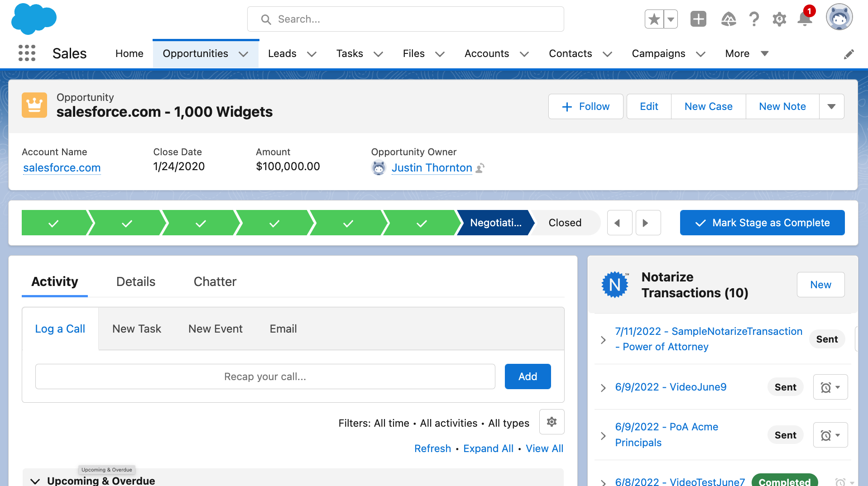Click Mark Stage as Complete button
Image resolution: width=868 pixels, height=486 pixels.
762,223
